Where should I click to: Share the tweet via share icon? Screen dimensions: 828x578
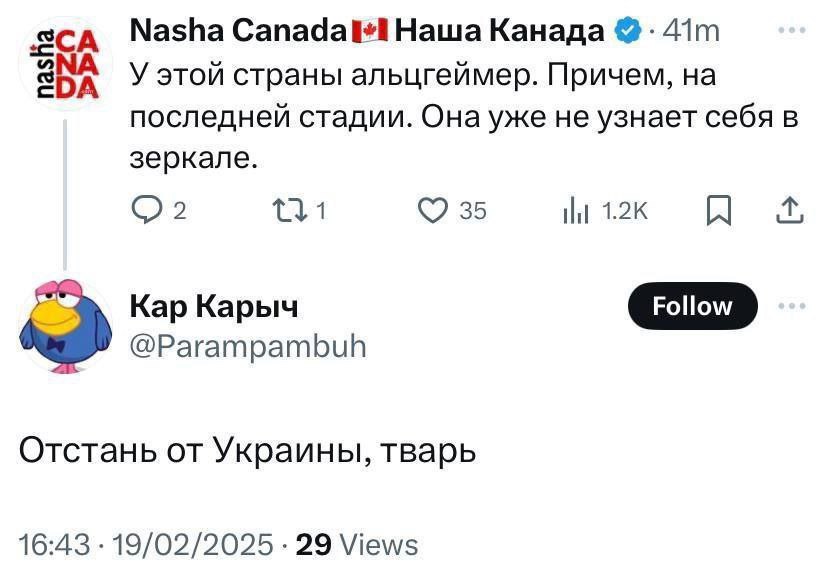click(x=789, y=210)
